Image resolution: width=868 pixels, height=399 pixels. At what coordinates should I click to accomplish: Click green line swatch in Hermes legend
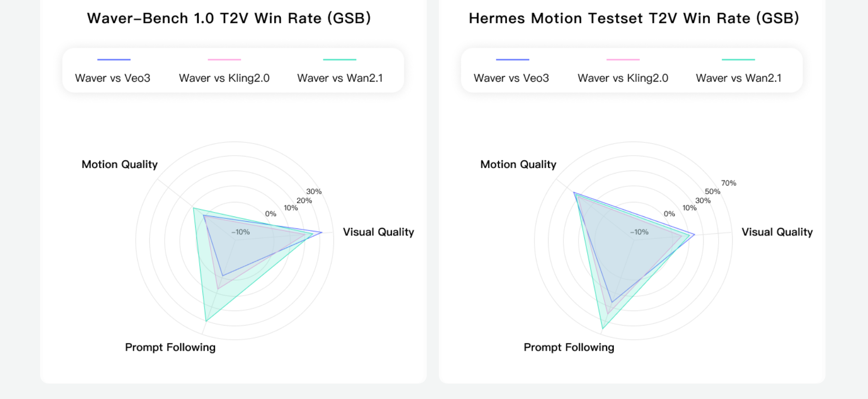click(738, 59)
